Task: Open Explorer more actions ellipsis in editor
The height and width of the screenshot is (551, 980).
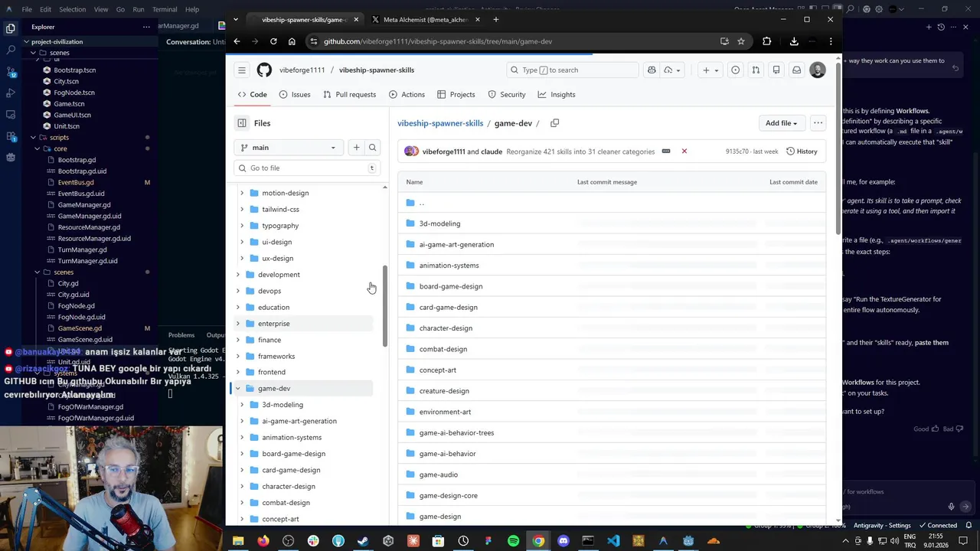Action: (x=146, y=27)
